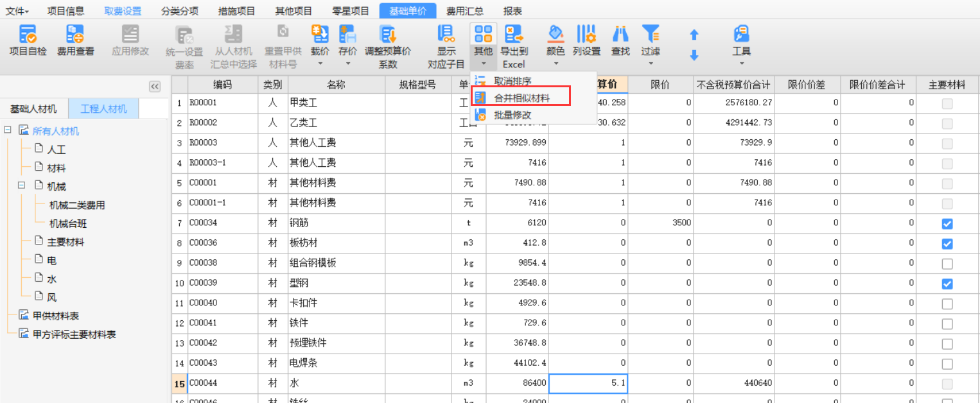Expand the 过滤 filter dropdown
Image resolution: width=980 pixels, height=403 pixels.
[x=651, y=63]
